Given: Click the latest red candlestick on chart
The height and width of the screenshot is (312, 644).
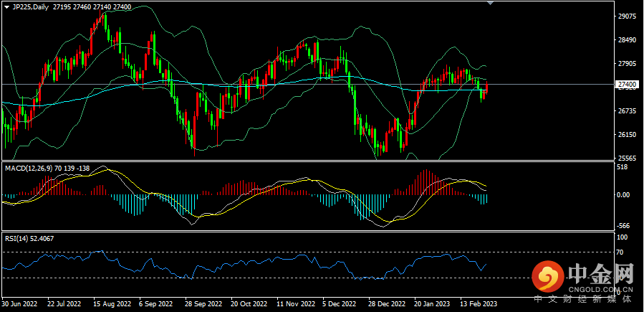Looking at the screenshot, I should (487, 89).
